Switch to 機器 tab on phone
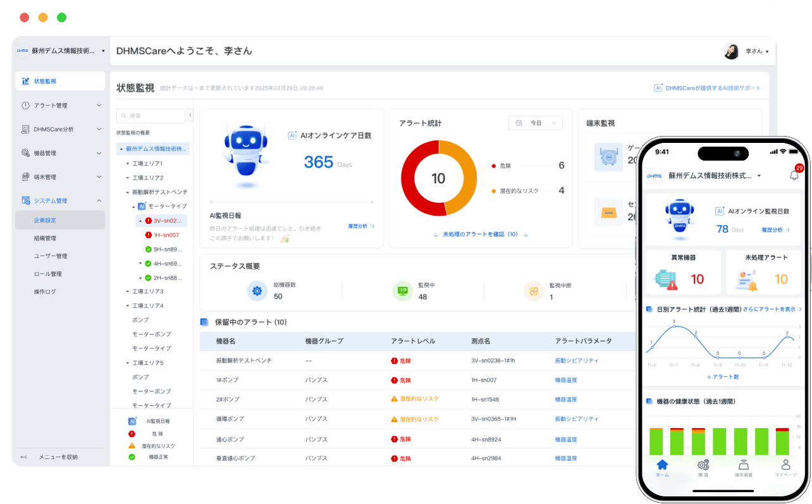Screen dimensions: 812x504 (703, 468)
